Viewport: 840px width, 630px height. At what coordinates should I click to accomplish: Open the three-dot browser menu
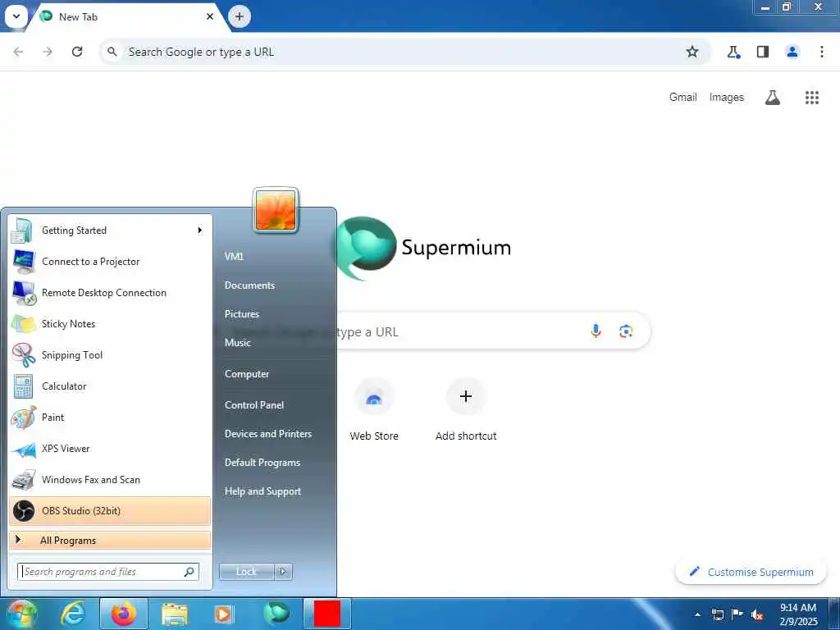pos(822,52)
